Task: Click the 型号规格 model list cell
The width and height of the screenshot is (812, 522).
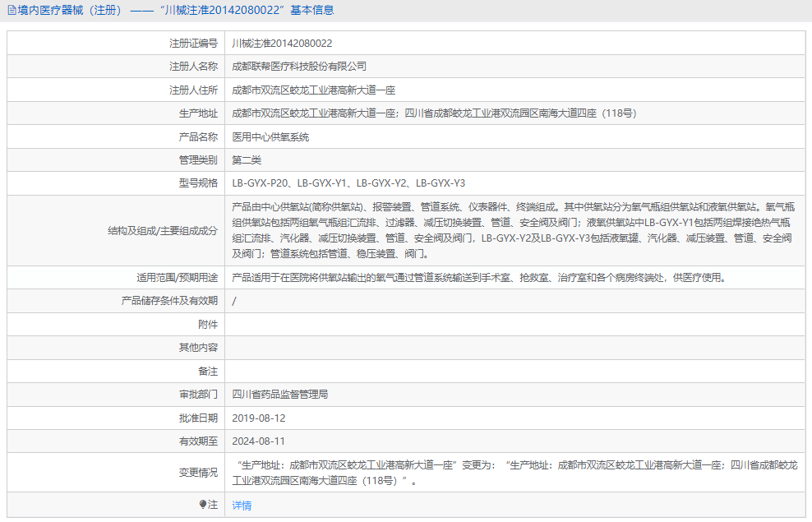Action: [349, 182]
